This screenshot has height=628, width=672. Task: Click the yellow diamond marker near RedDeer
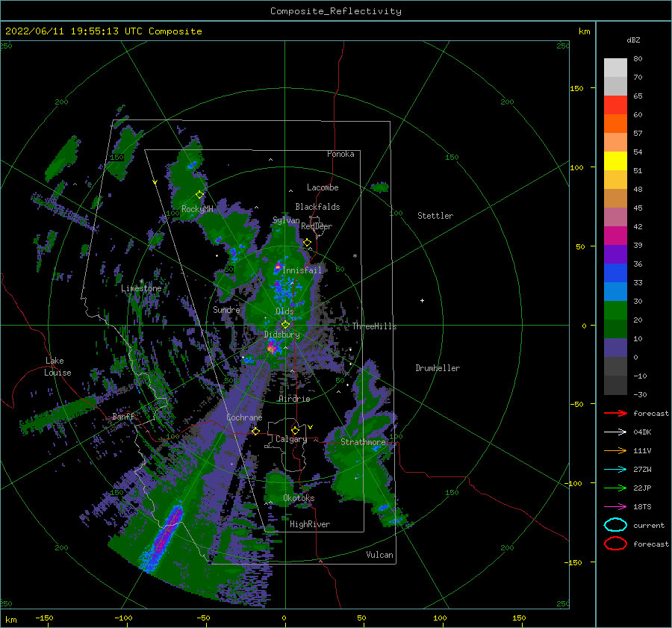308,243
